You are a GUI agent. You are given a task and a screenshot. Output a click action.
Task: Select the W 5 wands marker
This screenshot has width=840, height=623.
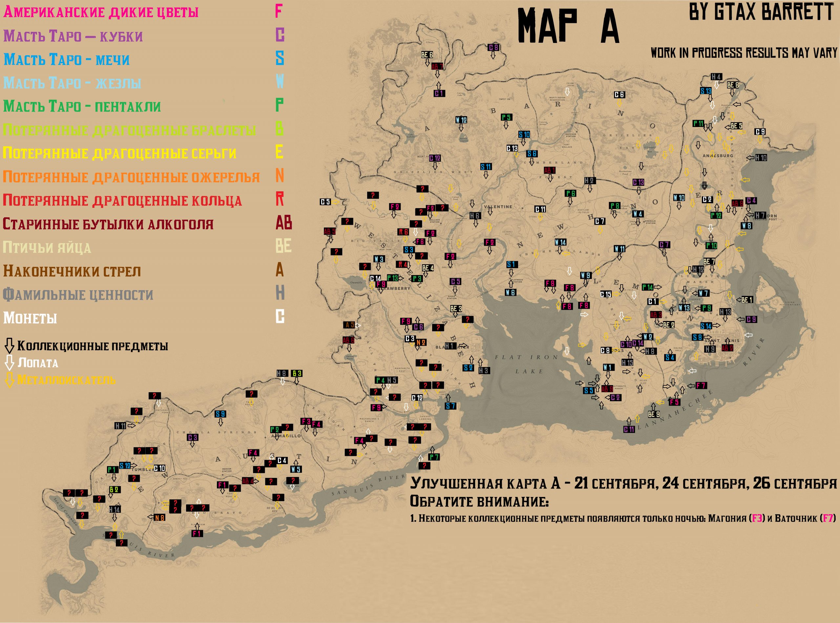[296, 469]
